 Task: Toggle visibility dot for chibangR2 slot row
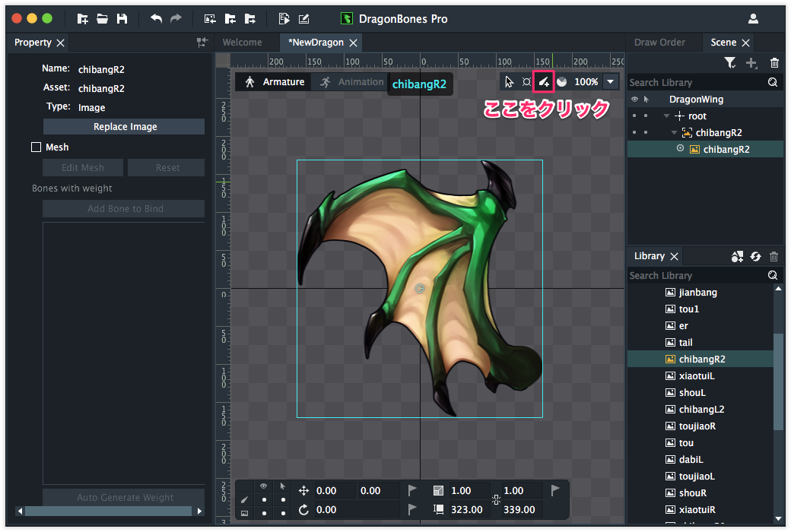pos(634,133)
